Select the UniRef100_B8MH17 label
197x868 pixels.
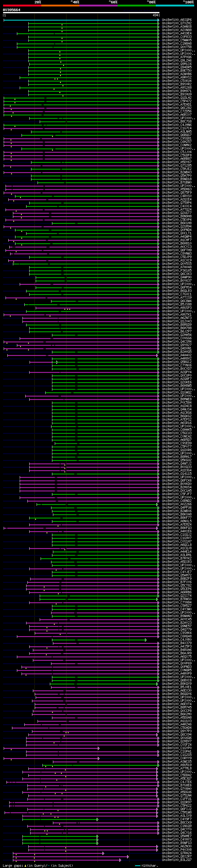(177, 457)
